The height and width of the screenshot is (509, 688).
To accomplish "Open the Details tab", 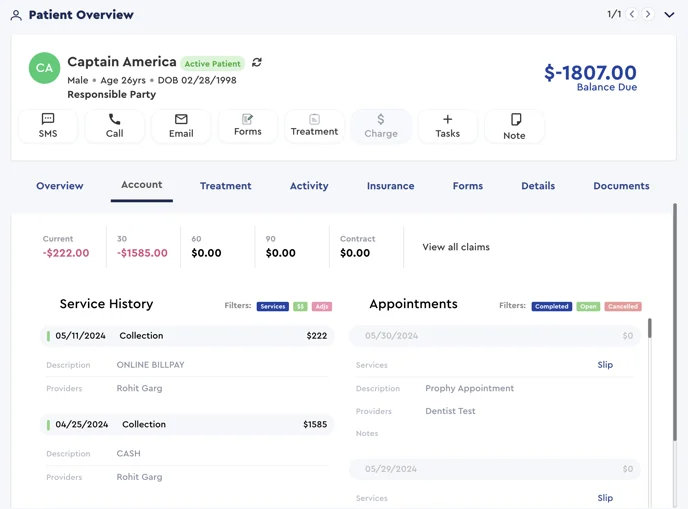I will click(x=538, y=186).
